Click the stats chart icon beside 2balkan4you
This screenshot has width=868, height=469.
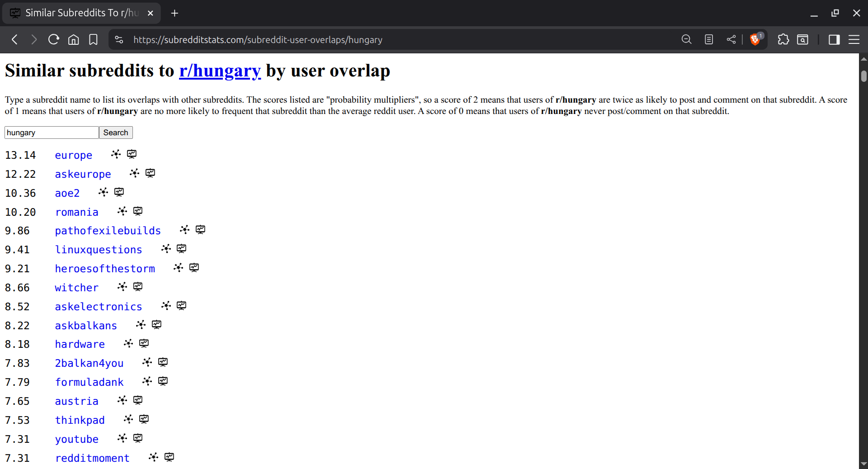163,362
